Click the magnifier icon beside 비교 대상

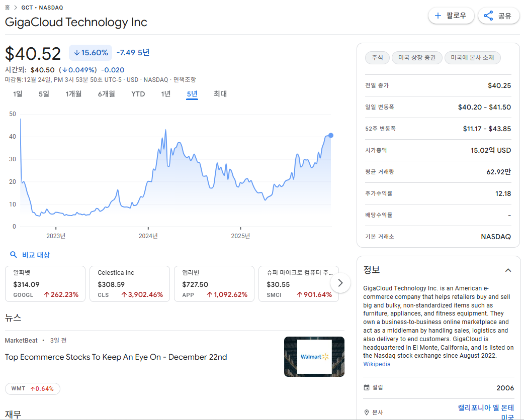tap(14, 255)
